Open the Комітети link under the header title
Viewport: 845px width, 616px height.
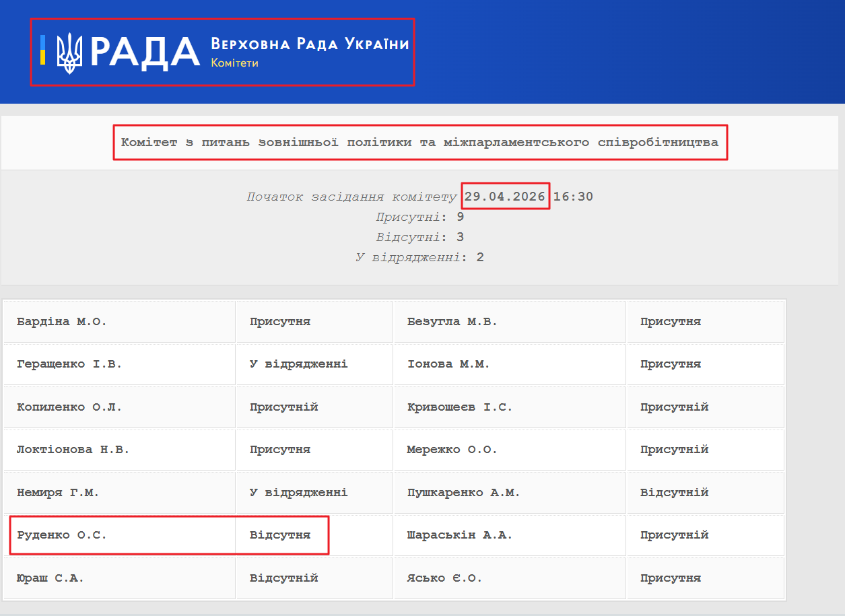tap(234, 63)
